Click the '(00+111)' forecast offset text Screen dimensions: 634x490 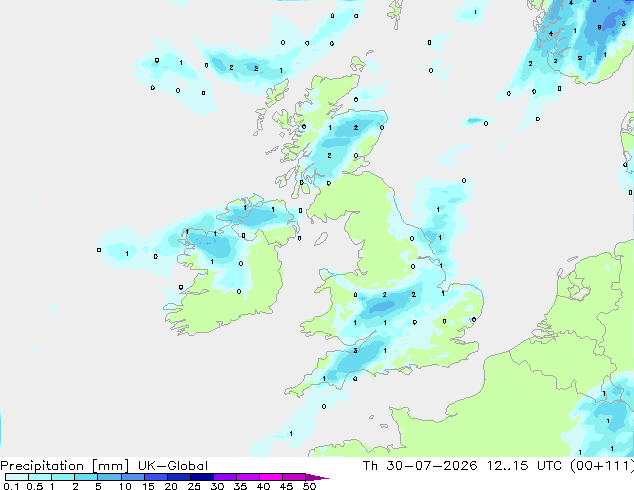coord(602,466)
